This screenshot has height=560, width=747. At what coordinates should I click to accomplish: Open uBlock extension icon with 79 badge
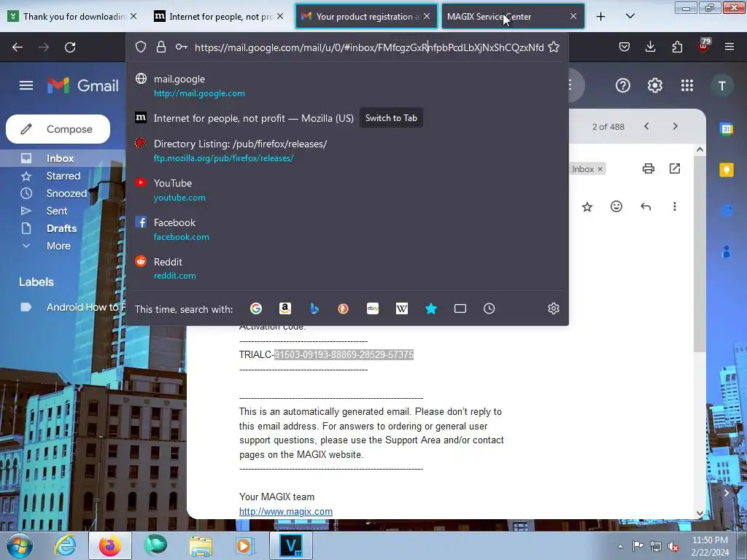[704, 46]
